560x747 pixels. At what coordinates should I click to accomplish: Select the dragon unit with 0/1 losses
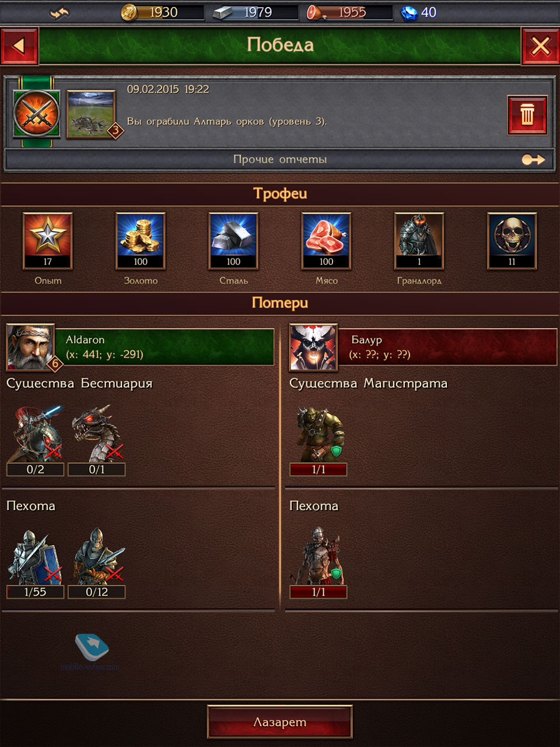pos(97,440)
